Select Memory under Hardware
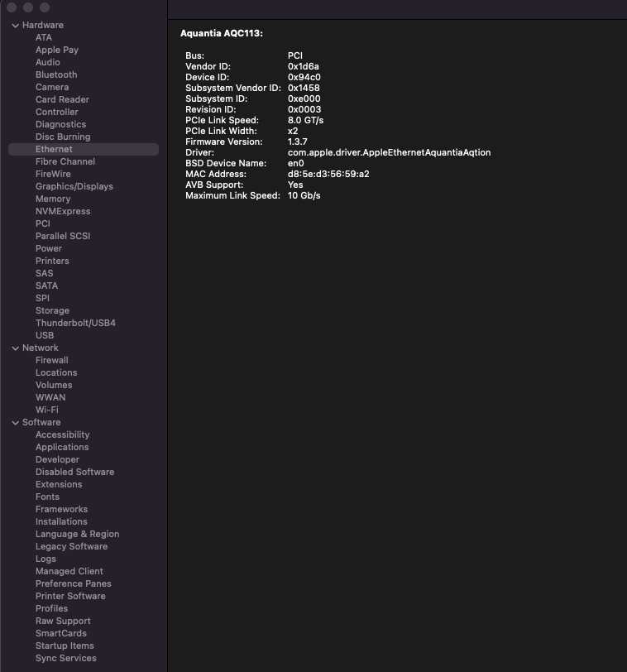 [x=53, y=199]
